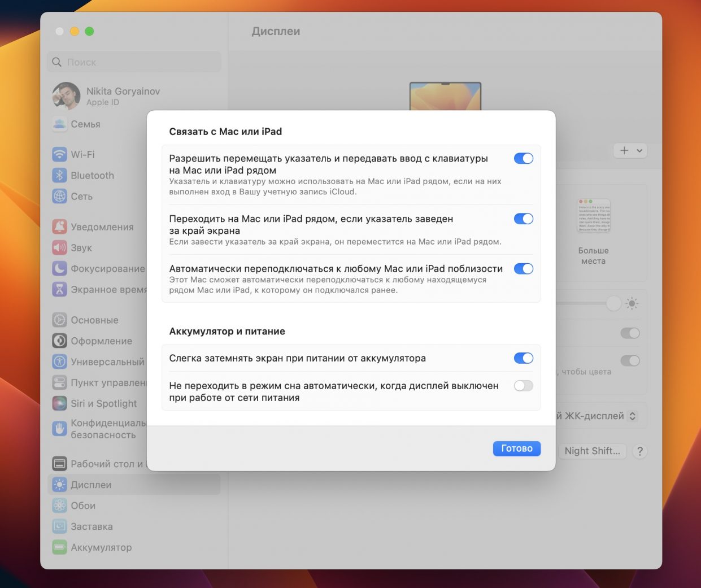Click the search magnifier icon
The height and width of the screenshot is (588, 701).
(x=56, y=62)
